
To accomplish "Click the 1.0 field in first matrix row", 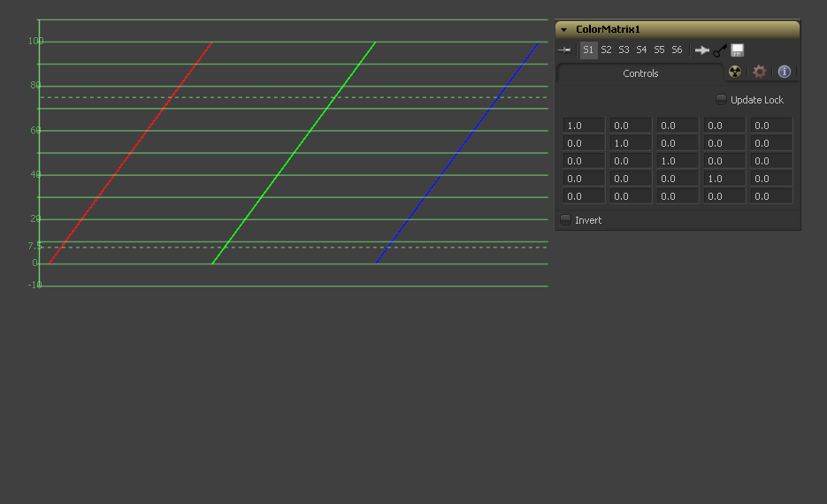I will (x=584, y=126).
